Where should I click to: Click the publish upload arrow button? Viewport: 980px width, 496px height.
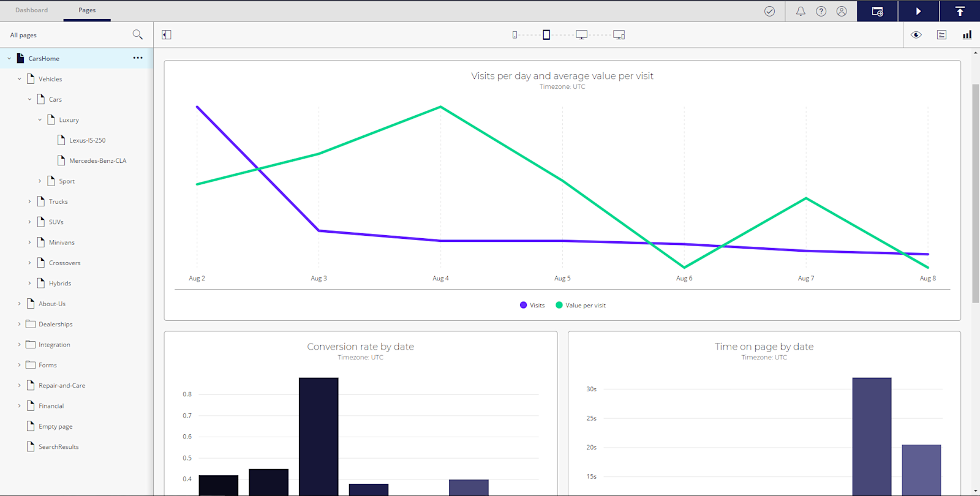coord(960,11)
